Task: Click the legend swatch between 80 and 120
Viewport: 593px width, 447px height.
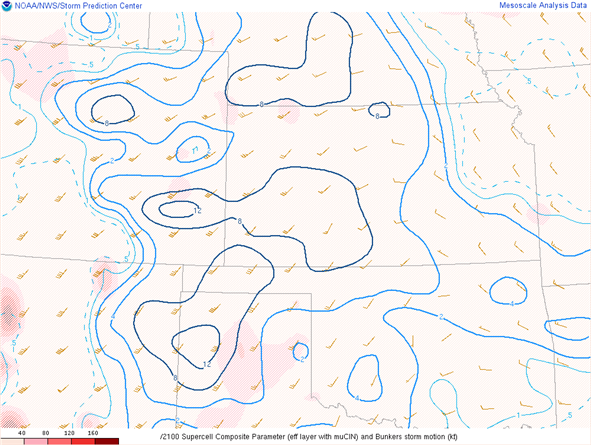Action: 60,441
